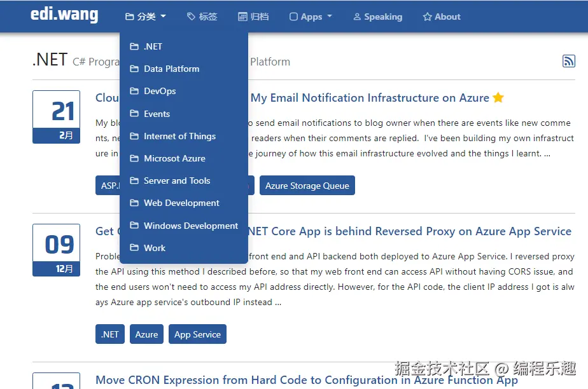Image resolution: width=588 pixels, height=389 pixels.
Task: Click the Azure tag button
Action: 146,334
